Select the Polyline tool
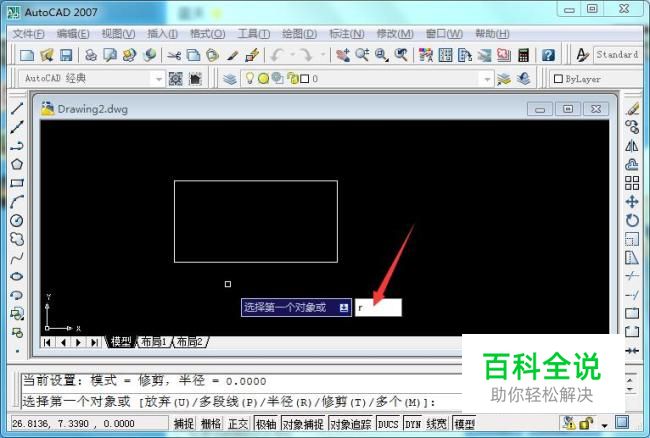 pos(17,146)
